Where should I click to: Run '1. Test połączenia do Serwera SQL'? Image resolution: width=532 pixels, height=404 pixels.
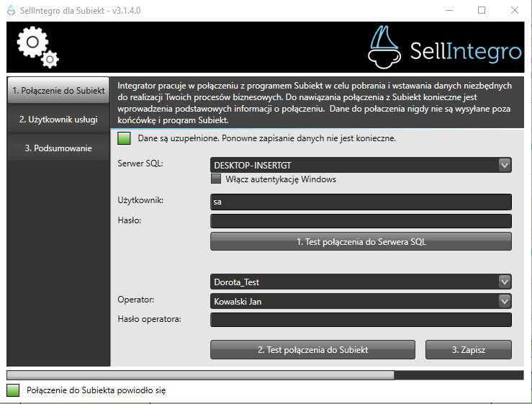(x=361, y=241)
